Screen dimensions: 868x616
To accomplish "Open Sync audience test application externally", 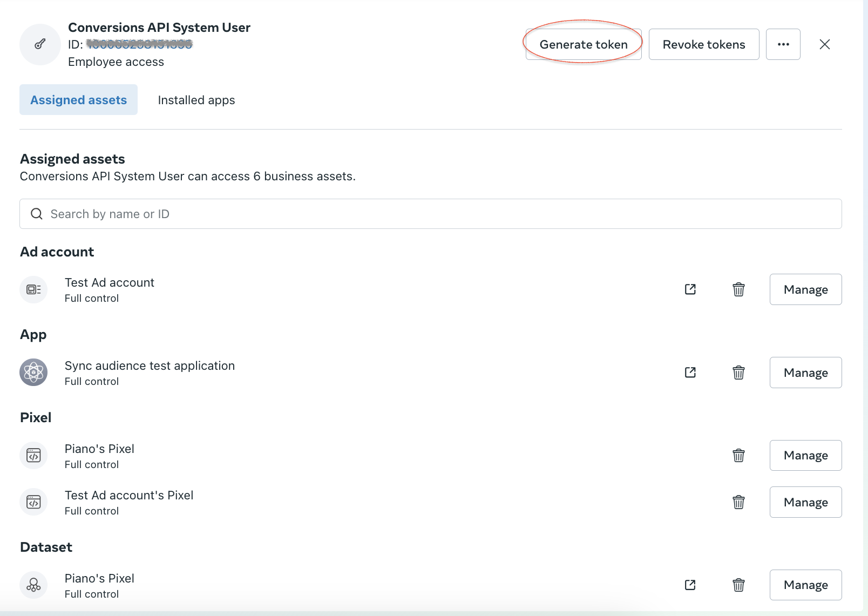I will tap(690, 373).
